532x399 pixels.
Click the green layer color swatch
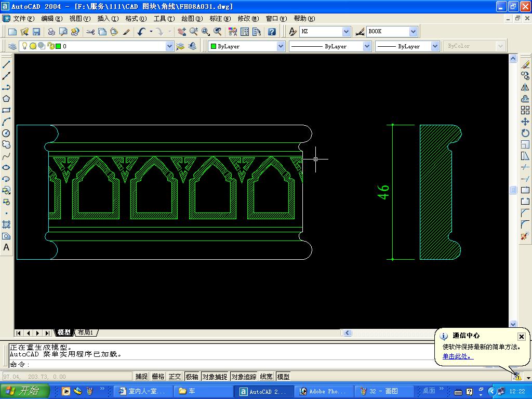(58, 46)
